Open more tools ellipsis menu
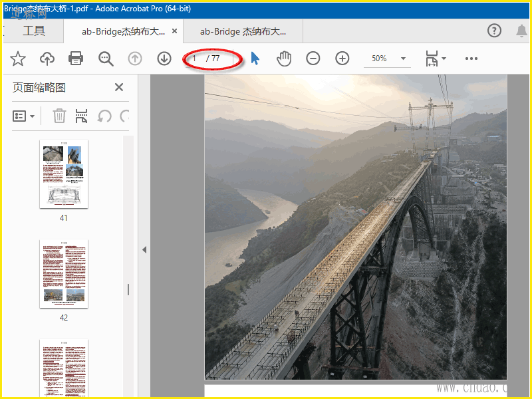The height and width of the screenshot is (399, 532). [x=471, y=59]
